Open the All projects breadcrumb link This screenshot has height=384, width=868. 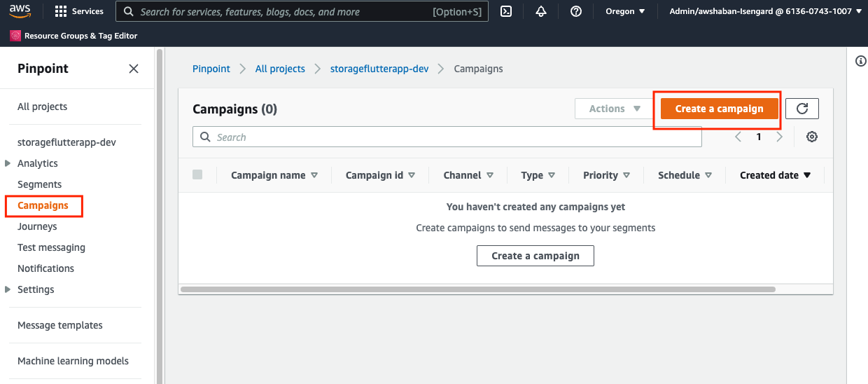point(280,69)
